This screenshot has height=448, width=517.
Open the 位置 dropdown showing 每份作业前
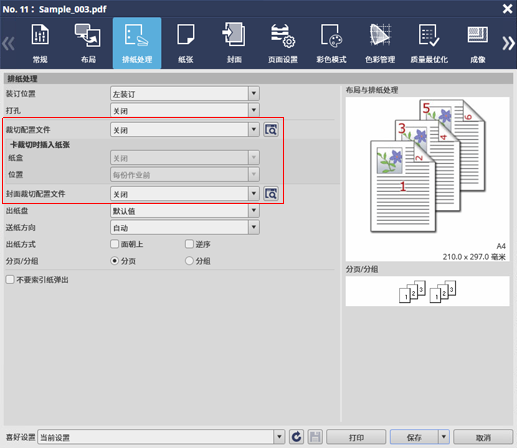point(185,174)
